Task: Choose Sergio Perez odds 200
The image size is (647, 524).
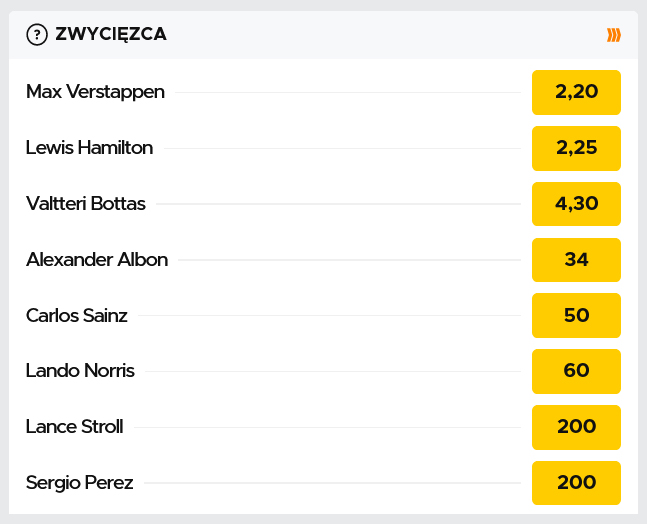Action: pyautogui.click(x=576, y=483)
